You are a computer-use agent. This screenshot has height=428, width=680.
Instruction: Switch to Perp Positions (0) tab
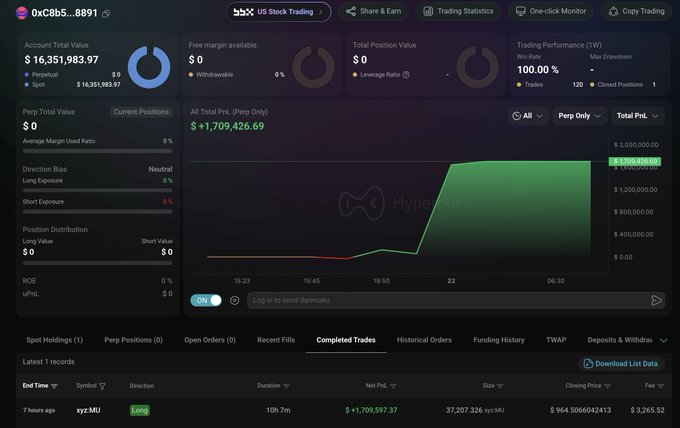click(134, 340)
